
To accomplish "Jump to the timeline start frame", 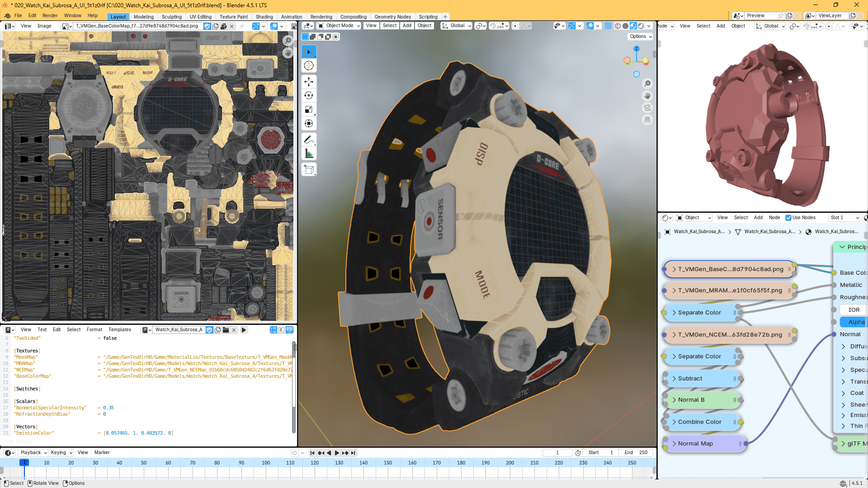I will coord(312,453).
